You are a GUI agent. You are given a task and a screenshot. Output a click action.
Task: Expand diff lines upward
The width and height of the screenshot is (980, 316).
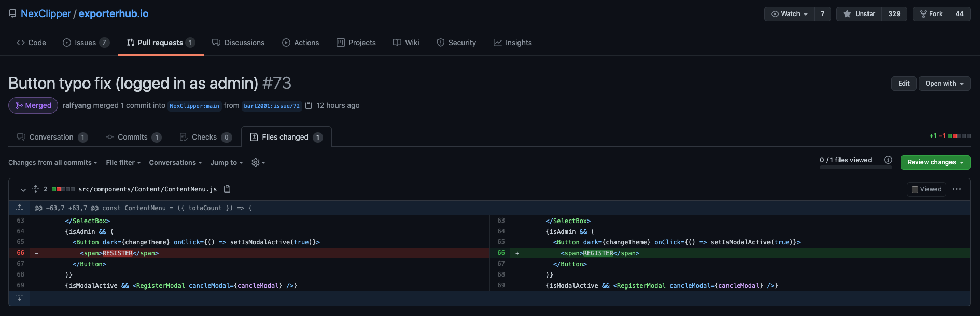[19, 208]
